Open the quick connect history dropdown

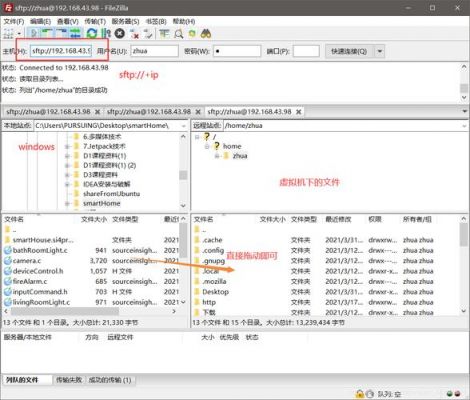[x=379, y=51]
